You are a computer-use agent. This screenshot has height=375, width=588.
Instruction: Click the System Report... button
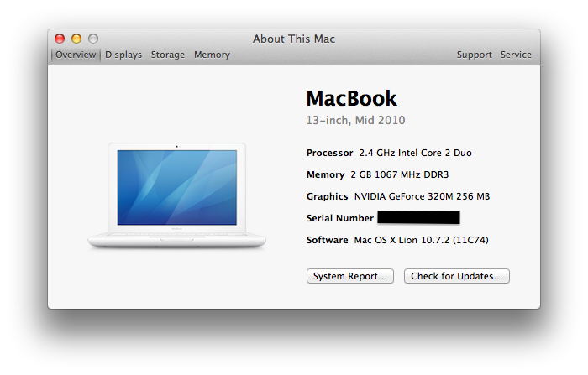coord(350,276)
